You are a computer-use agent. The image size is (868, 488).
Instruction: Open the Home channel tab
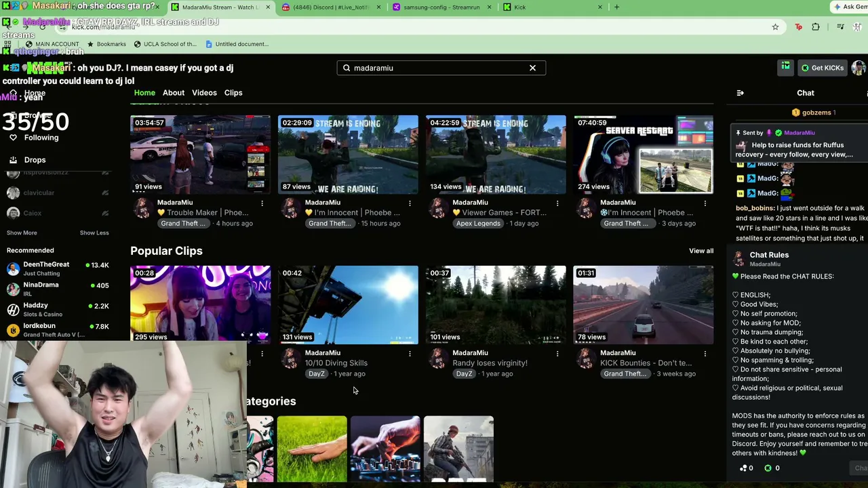pyautogui.click(x=144, y=93)
